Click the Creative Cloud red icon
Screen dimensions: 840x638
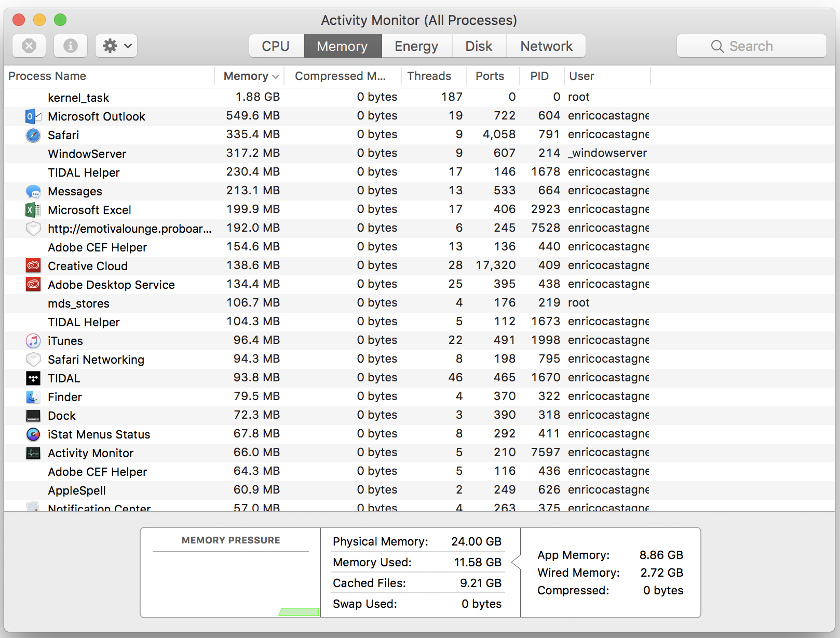coord(33,266)
